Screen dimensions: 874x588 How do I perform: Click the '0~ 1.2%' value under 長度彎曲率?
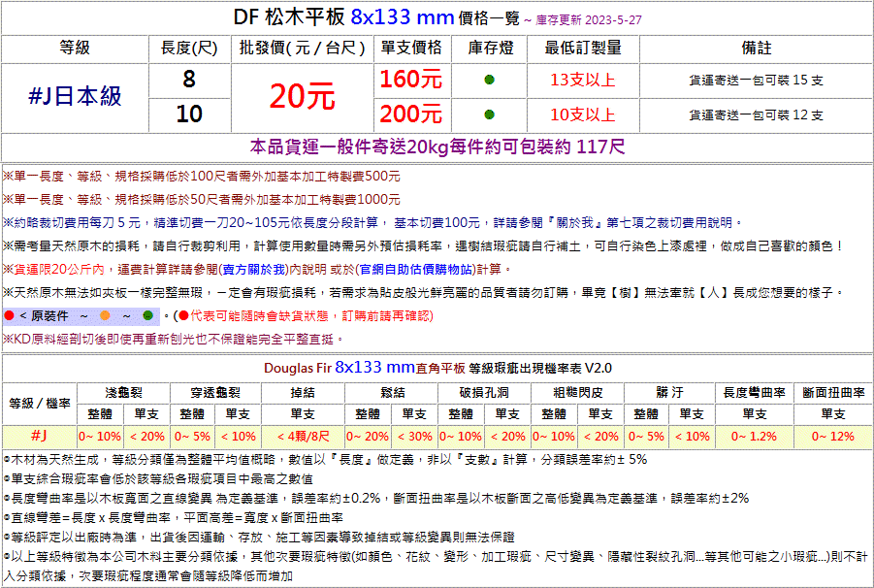click(x=754, y=437)
